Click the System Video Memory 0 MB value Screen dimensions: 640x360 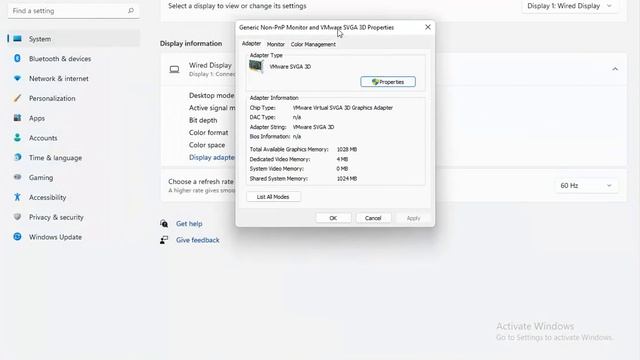click(x=342, y=169)
